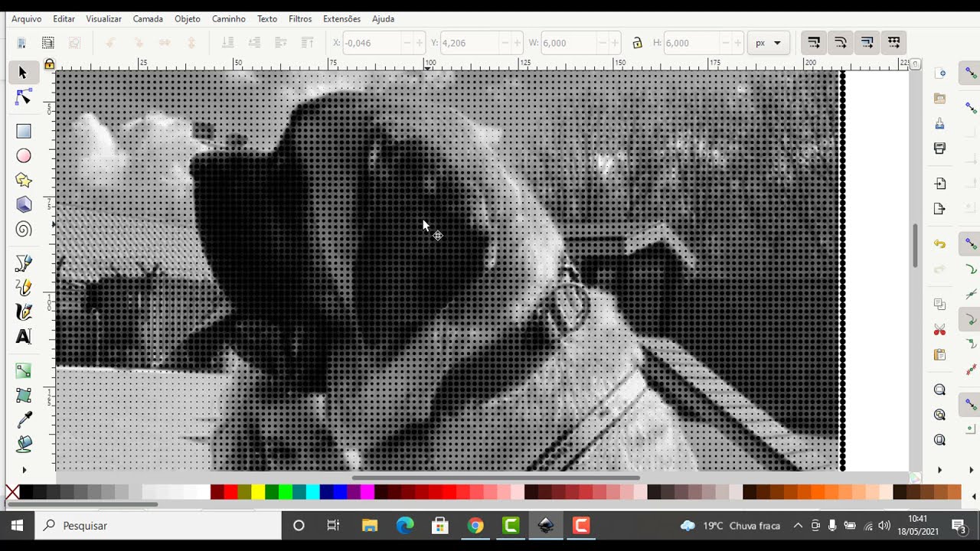Screen dimensions: 980x551
Task: Select the Mesh gradient tool
Action: pyautogui.click(x=23, y=396)
